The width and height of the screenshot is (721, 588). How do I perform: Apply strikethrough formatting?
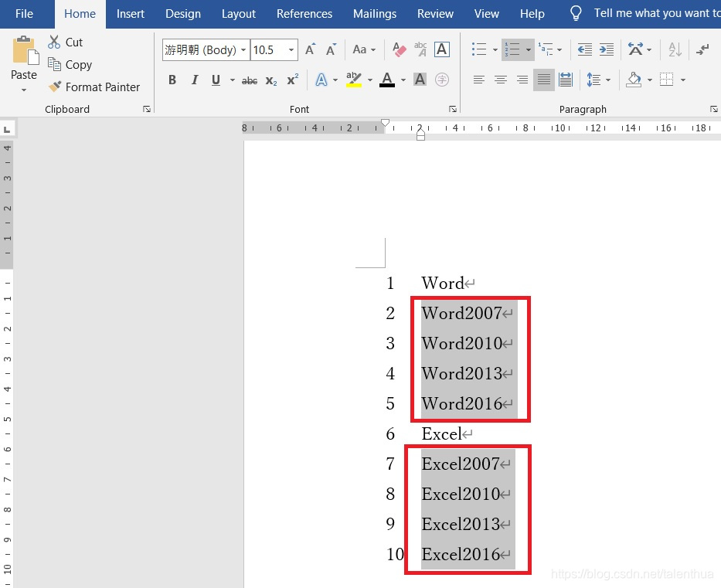pos(250,80)
